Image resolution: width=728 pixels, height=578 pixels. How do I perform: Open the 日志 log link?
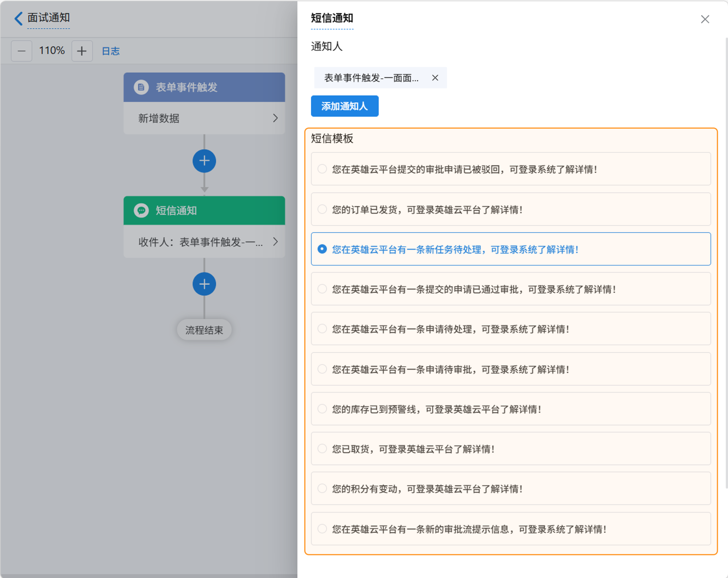click(111, 51)
